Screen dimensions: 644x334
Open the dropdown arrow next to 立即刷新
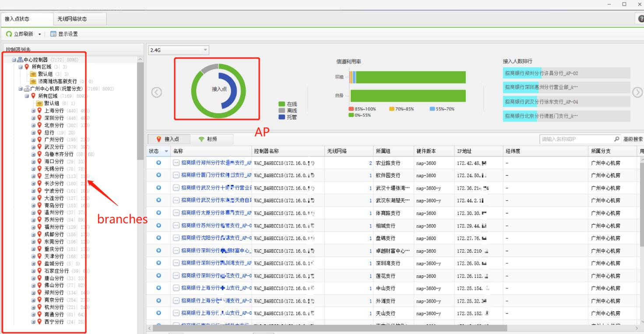pyautogui.click(x=39, y=34)
